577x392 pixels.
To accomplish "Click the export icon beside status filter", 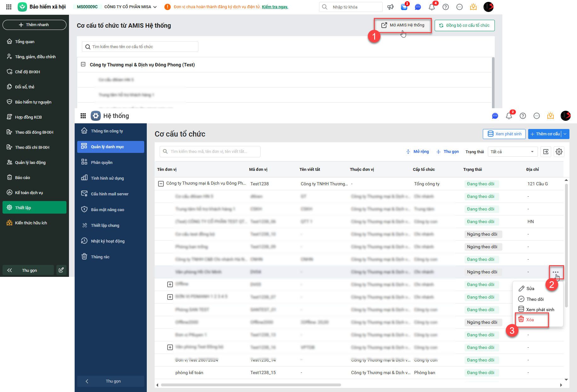I will pyautogui.click(x=546, y=152).
